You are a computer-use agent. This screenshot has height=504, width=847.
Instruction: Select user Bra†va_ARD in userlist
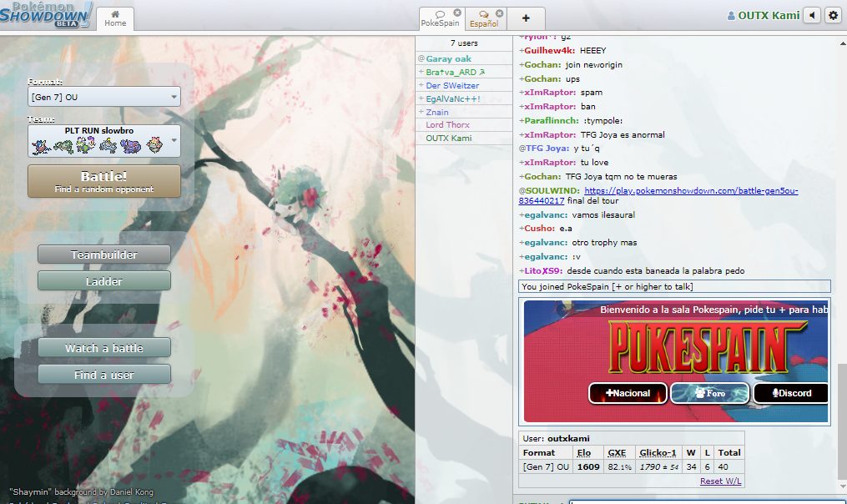[x=464, y=72]
